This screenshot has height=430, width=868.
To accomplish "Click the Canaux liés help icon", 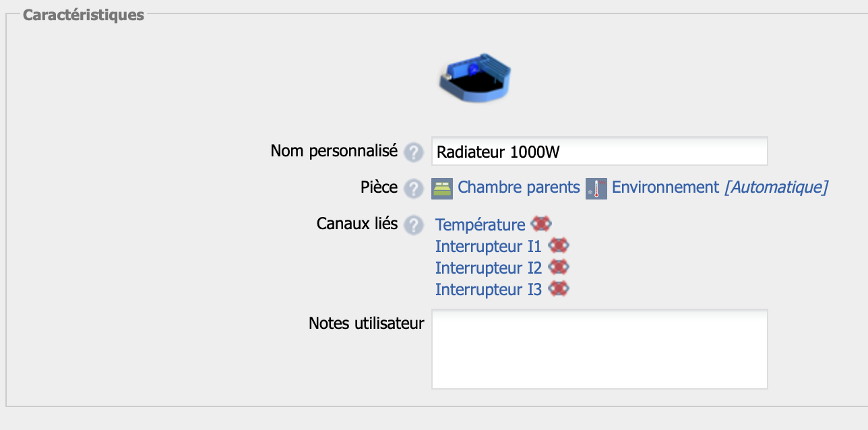I will pyautogui.click(x=413, y=225).
